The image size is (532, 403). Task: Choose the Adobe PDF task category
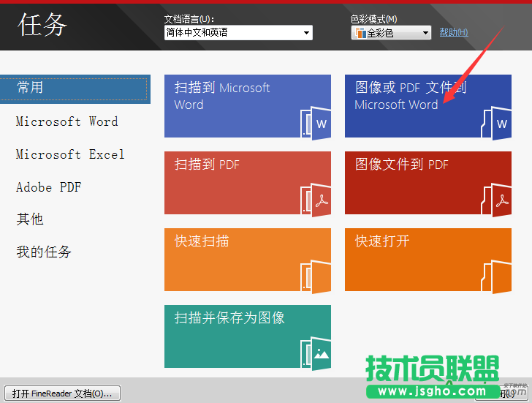48,187
